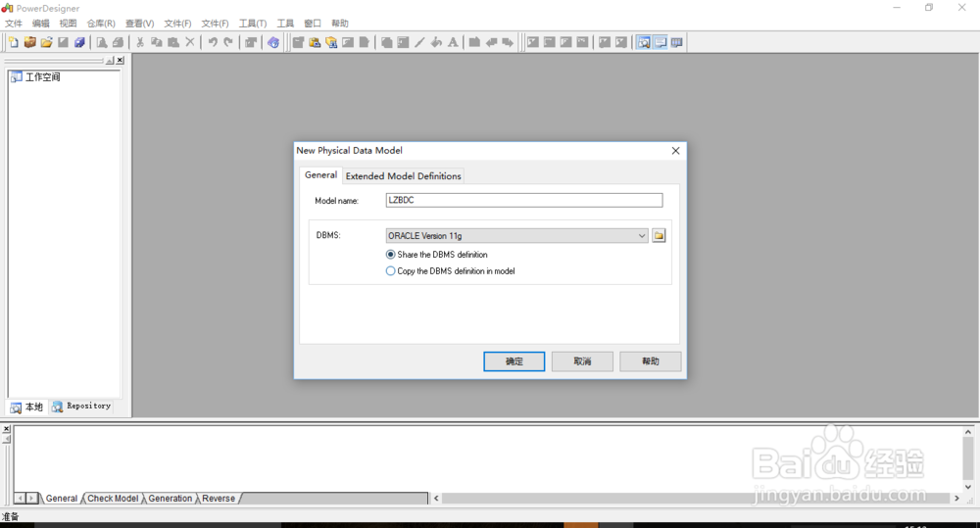Click the Save diskette toolbar icon
The width and height of the screenshot is (980, 528).
click(63, 42)
